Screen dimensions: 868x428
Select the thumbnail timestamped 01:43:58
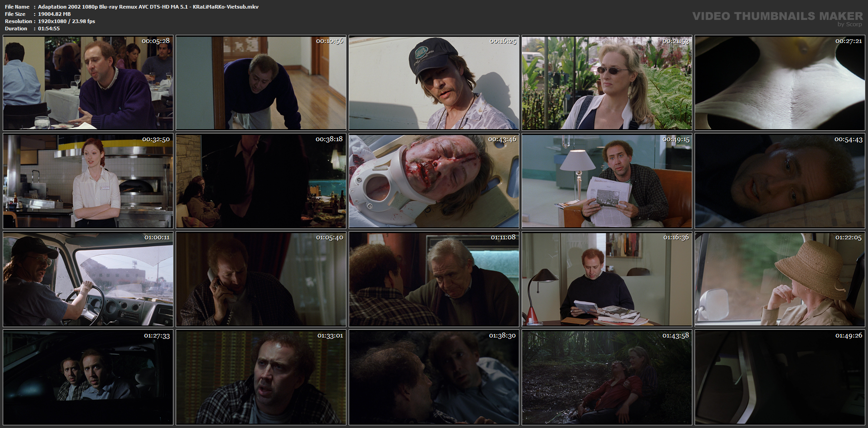tap(607, 377)
